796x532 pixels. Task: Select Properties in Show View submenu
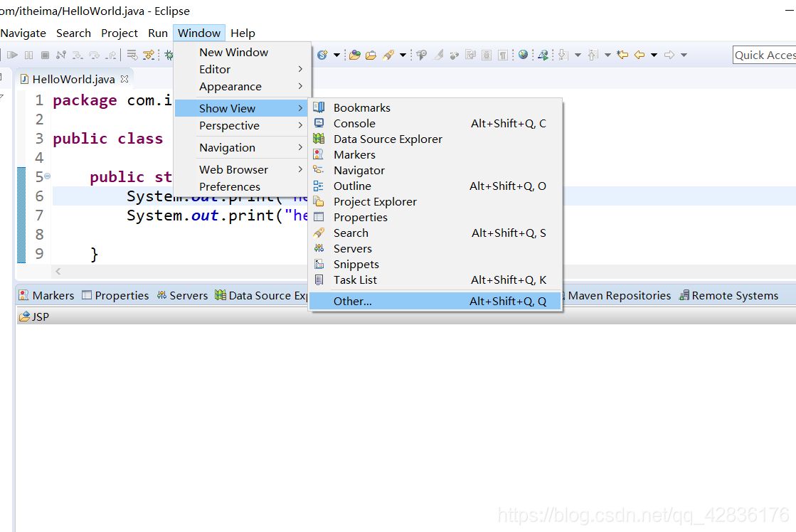435,217
